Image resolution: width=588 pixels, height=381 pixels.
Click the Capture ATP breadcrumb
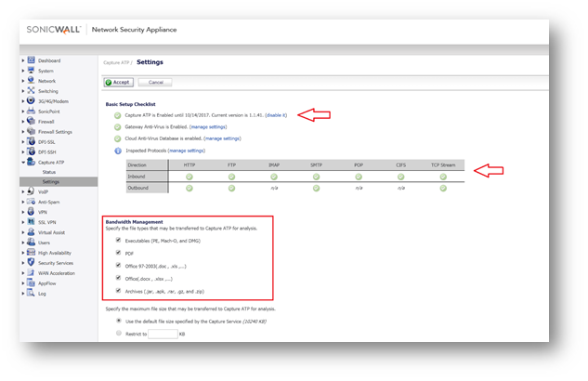(116, 62)
